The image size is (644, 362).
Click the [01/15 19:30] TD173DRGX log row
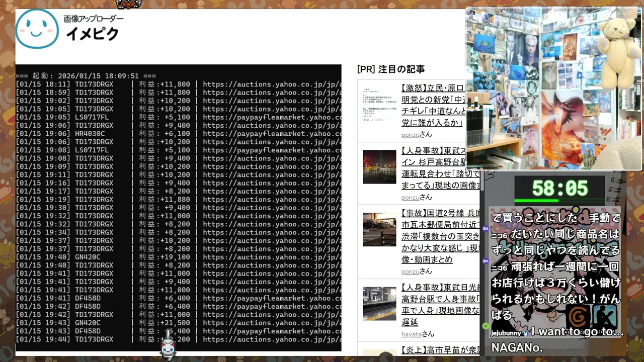[x=178, y=208]
